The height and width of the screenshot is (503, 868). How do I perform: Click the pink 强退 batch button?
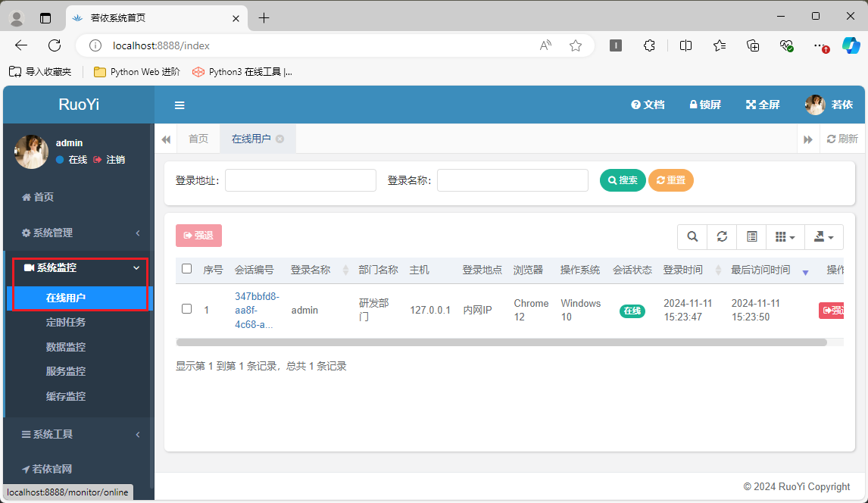(x=198, y=236)
